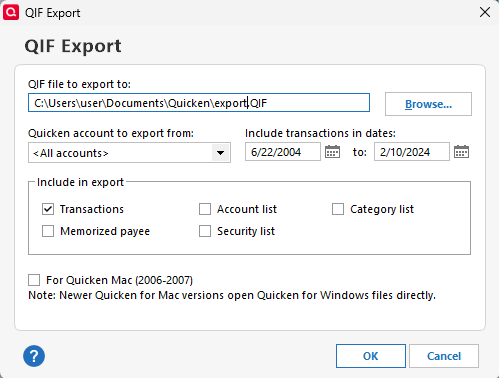Click the large QIF Export heading

point(73,46)
